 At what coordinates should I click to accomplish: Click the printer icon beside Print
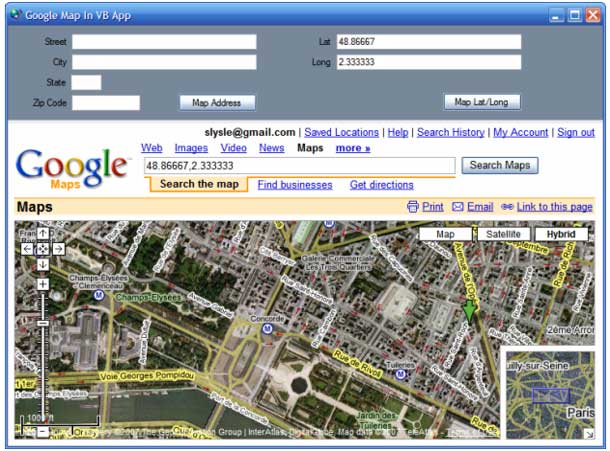tap(413, 207)
